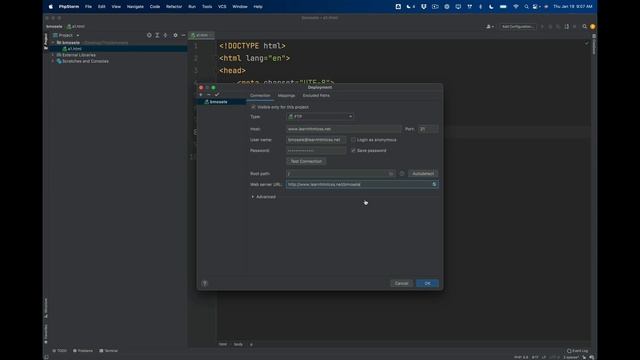This screenshot has width=640, height=360.
Task: Switch to the Excluded Paths tab
Action: 316,96
